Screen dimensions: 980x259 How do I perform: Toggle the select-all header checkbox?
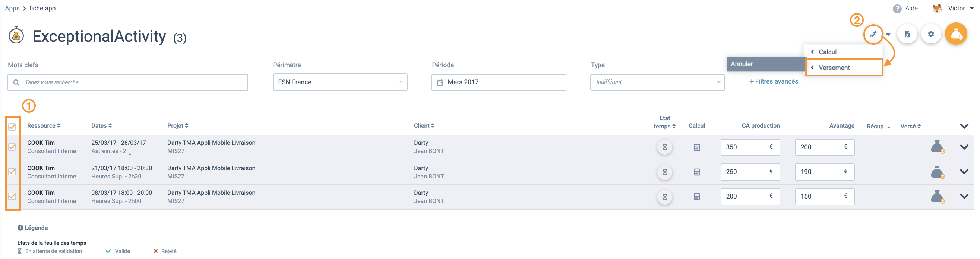[x=12, y=127]
